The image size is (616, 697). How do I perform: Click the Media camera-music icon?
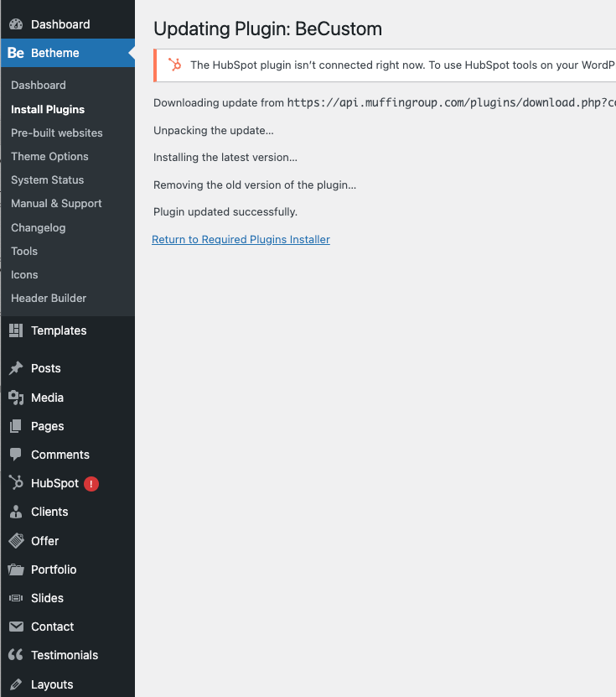(x=16, y=398)
